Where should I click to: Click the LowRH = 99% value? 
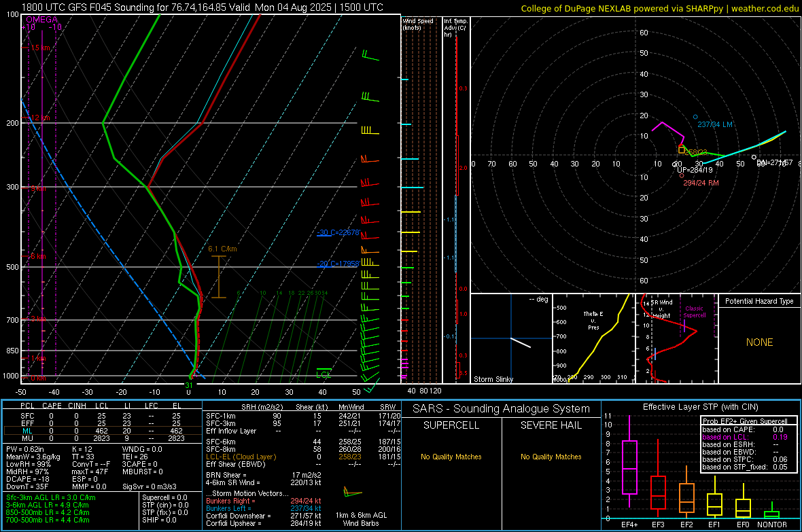point(29,464)
